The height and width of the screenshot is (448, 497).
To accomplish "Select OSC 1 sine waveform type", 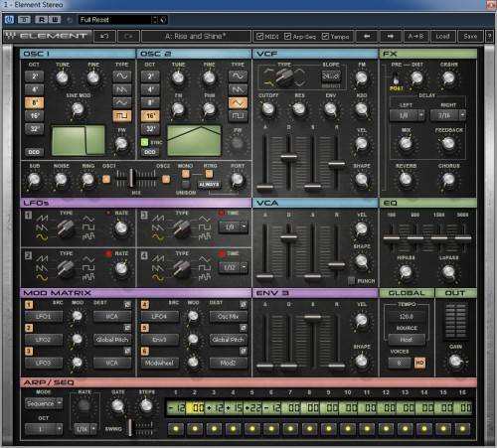I will tap(122, 76).
